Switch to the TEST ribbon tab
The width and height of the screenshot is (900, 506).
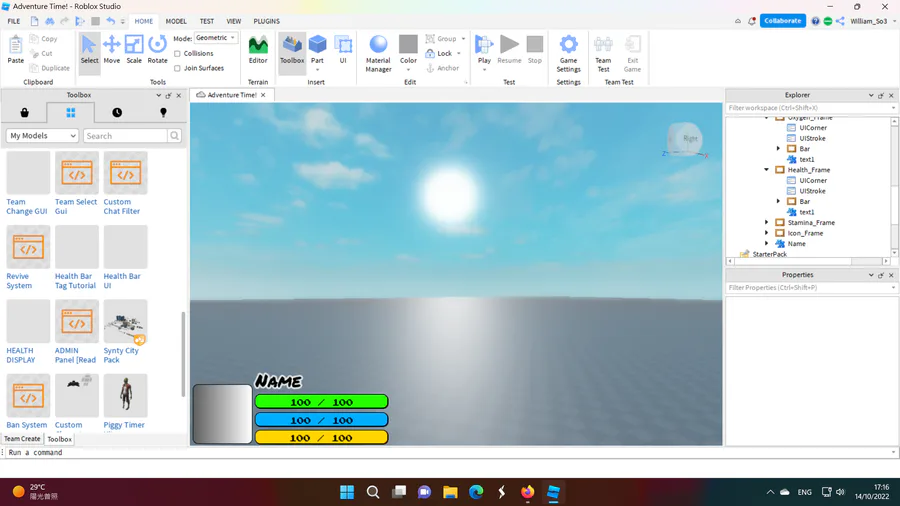207,21
